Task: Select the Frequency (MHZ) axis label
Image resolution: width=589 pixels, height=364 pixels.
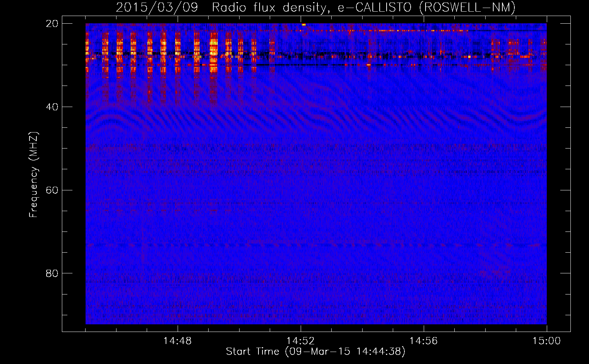Action: coord(33,175)
